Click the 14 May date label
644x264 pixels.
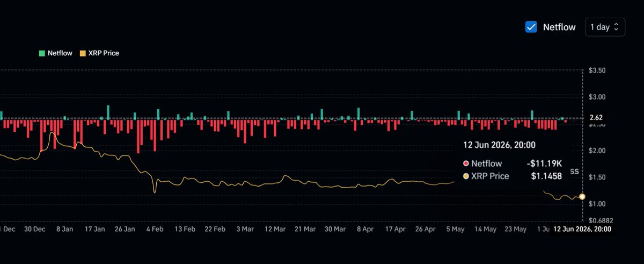pos(485,229)
